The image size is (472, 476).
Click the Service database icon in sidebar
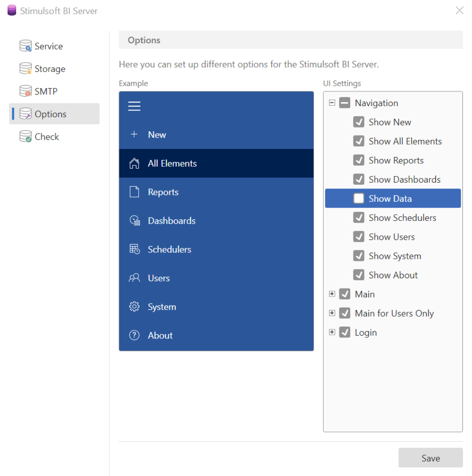point(26,46)
